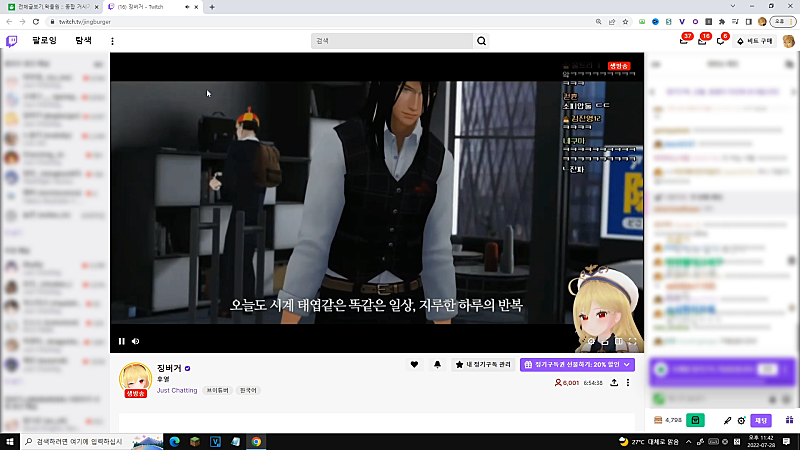Click the share stream icon
Viewport: 800px width, 450px height.
tap(614, 383)
